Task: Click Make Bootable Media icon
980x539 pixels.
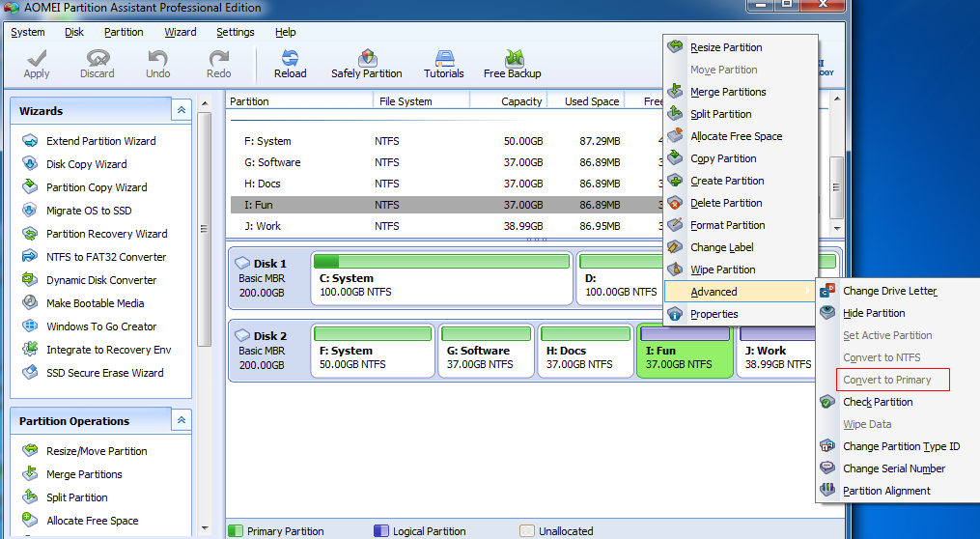Action: click(30, 302)
